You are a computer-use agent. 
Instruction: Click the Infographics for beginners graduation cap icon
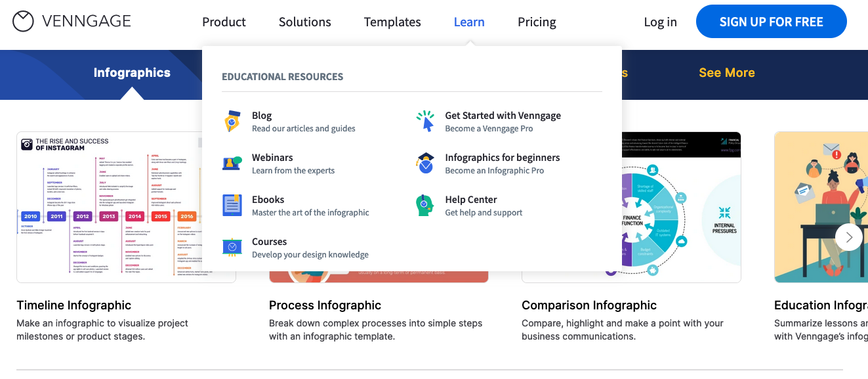point(425,164)
